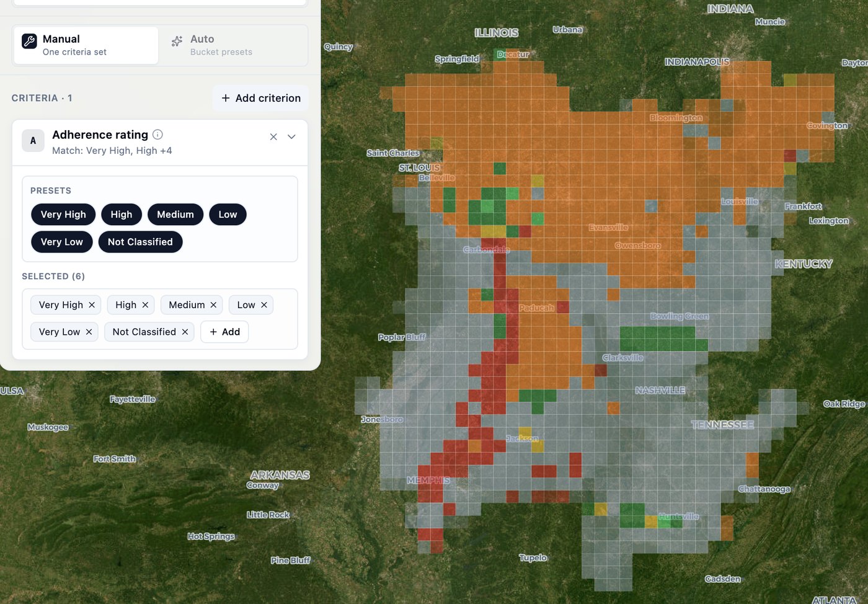The width and height of the screenshot is (868, 604).
Task: Click the wrench icon on the Manual tab
Action: coord(29,41)
